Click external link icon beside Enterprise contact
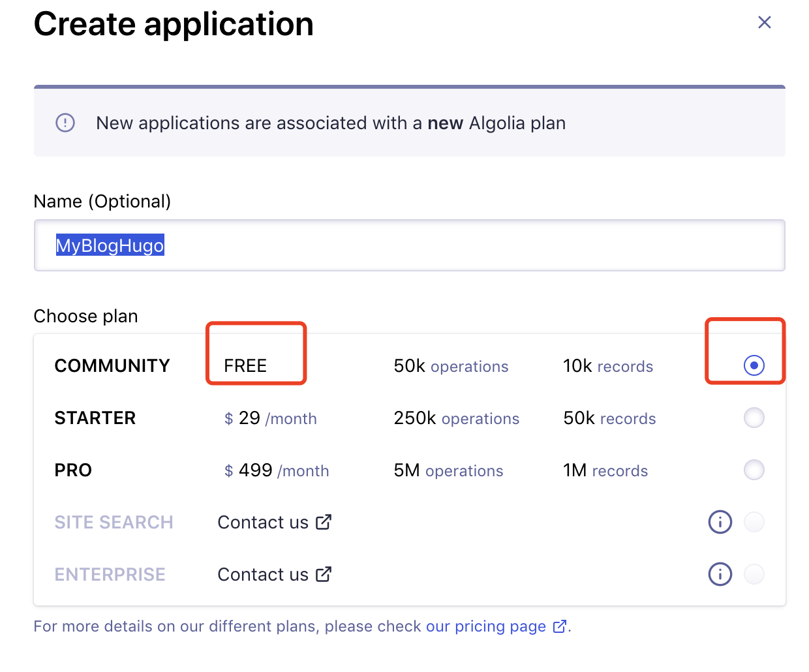The image size is (809, 672). pyautogui.click(x=324, y=574)
